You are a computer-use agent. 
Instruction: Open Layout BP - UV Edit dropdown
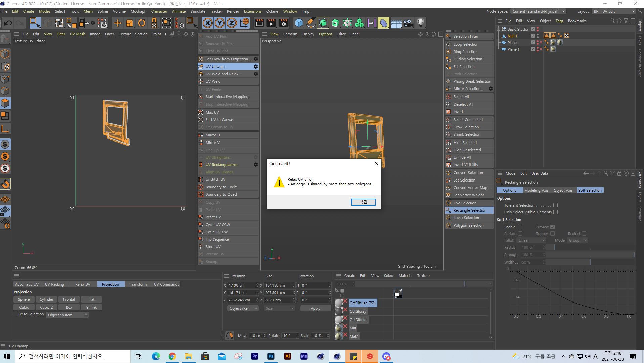pos(613,11)
